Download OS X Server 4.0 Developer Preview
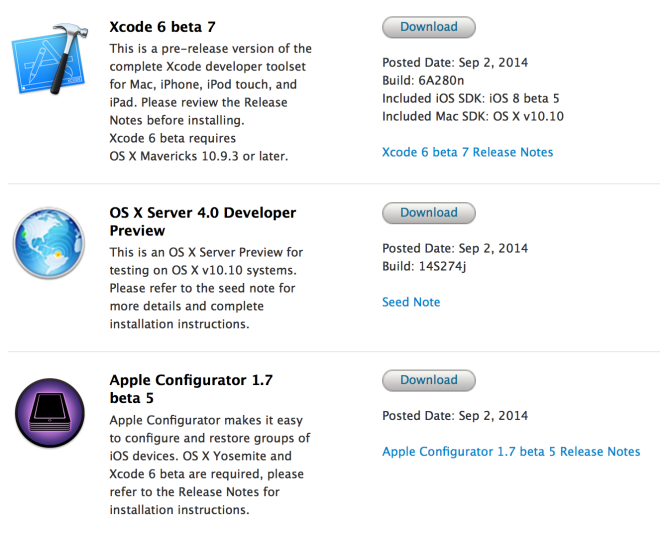The width and height of the screenshot is (660, 542). (x=428, y=213)
